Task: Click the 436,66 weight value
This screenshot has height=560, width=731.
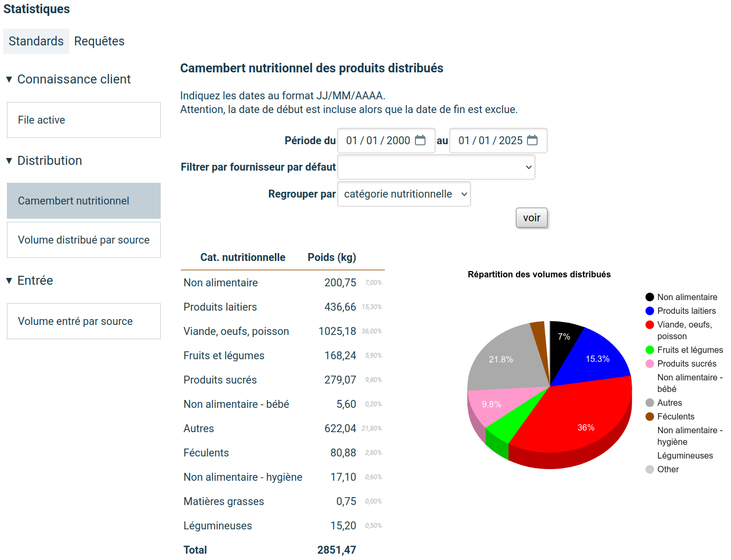Action: 340,307
